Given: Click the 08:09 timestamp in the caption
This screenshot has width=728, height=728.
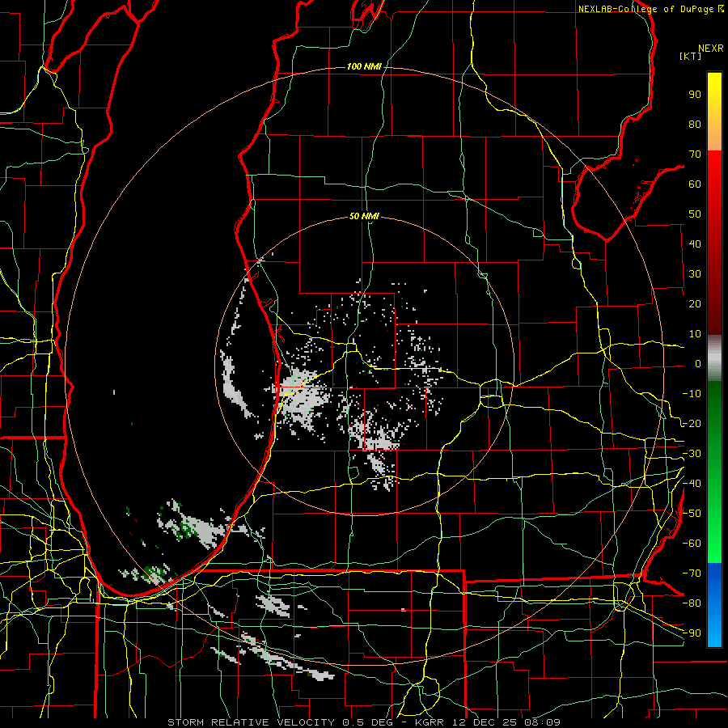Looking at the screenshot, I should tap(542, 722).
